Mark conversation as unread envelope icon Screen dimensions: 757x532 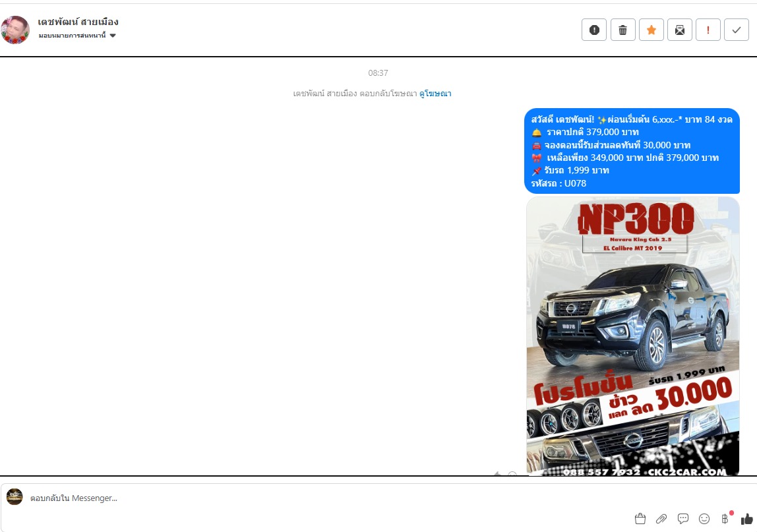pos(680,30)
